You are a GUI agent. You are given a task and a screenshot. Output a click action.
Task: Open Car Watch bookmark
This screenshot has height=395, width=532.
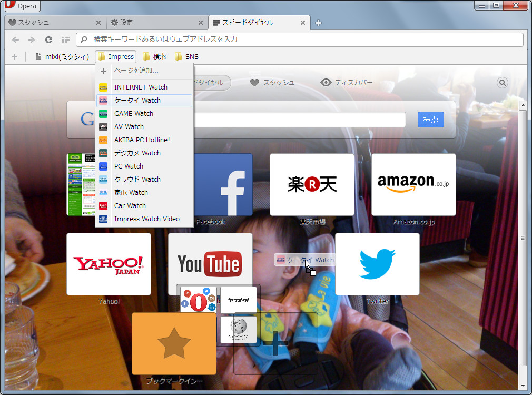pyautogui.click(x=144, y=205)
